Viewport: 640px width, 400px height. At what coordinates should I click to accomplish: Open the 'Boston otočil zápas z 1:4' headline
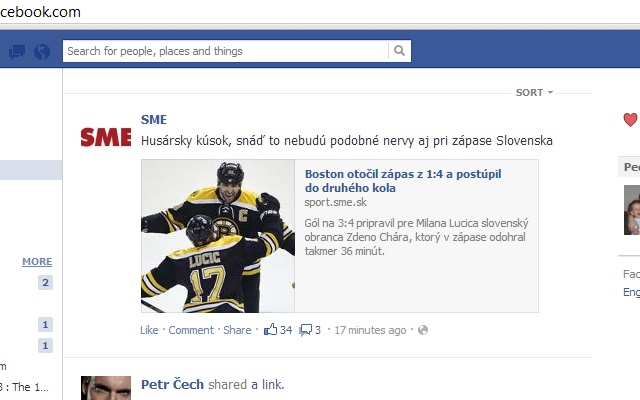(403, 181)
